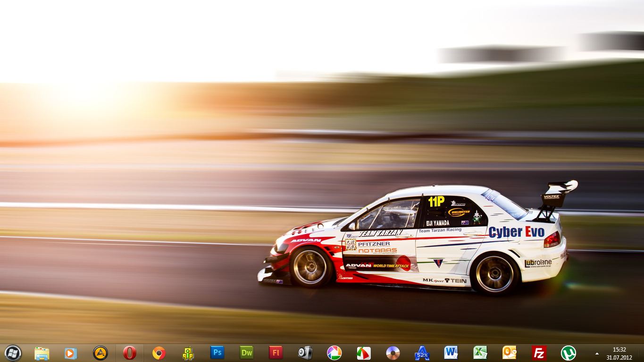644x362 pixels.
Task: Start Microsoft Word from the taskbar
Action: tap(451, 353)
